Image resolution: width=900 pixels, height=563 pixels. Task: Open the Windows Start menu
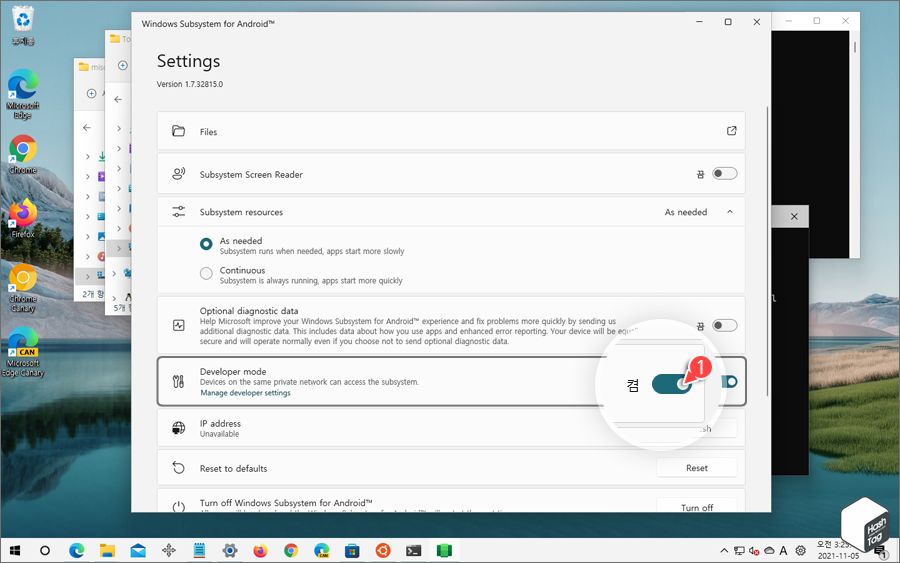click(x=14, y=551)
